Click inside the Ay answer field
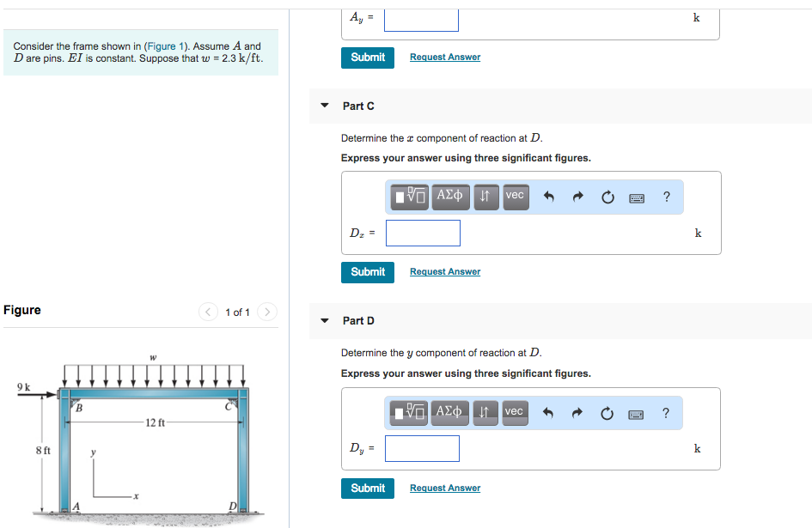This screenshot has width=812, height=528. [420, 20]
